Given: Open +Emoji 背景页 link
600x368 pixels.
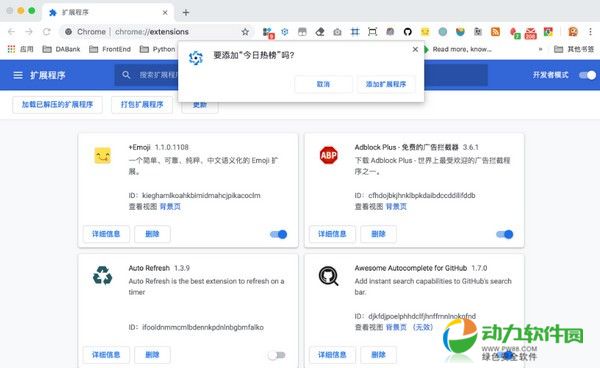Looking at the screenshot, I should [170, 207].
